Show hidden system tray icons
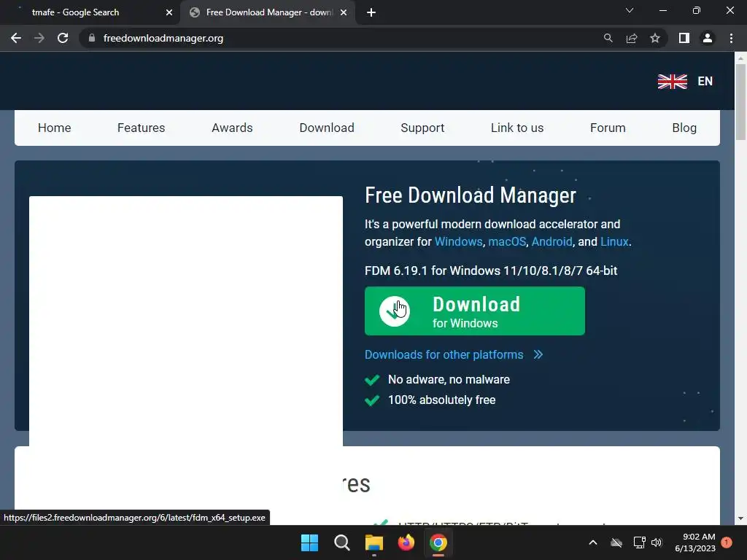747x560 pixels. pos(593,542)
